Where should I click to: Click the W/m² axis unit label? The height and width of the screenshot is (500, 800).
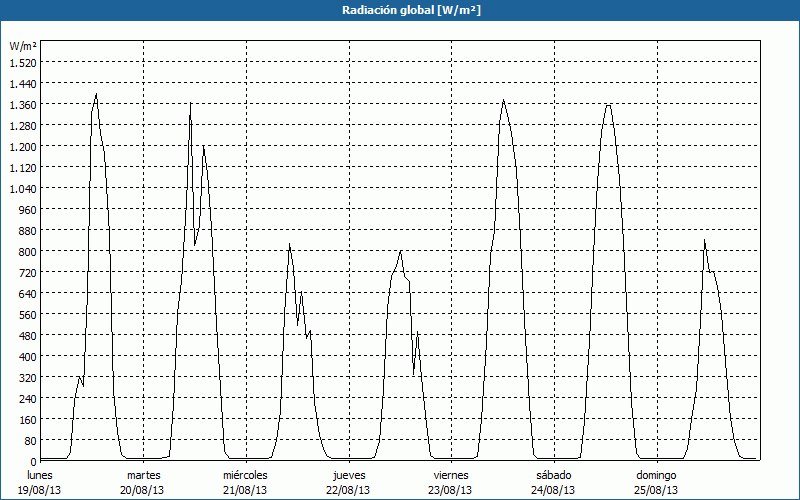coord(23,46)
